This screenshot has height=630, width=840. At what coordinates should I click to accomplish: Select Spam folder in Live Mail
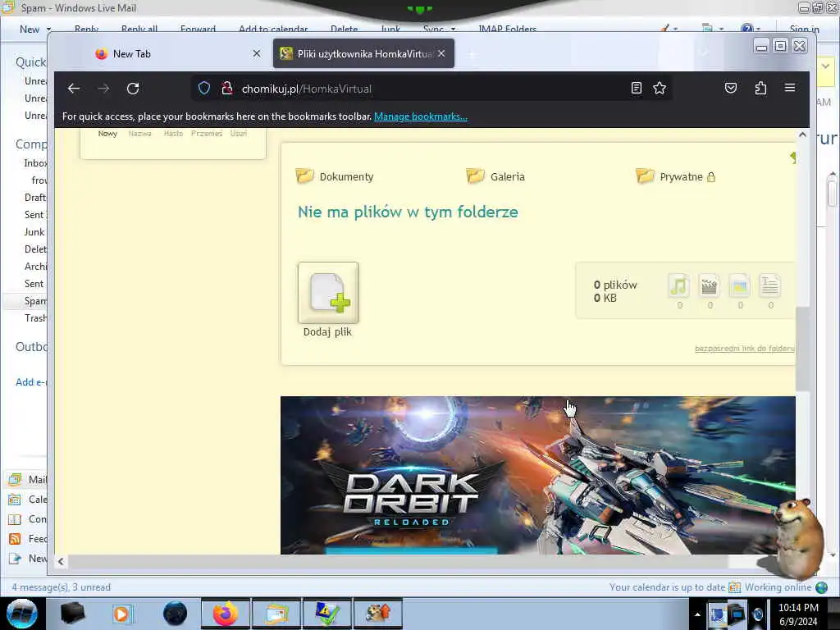click(x=35, y=301)
